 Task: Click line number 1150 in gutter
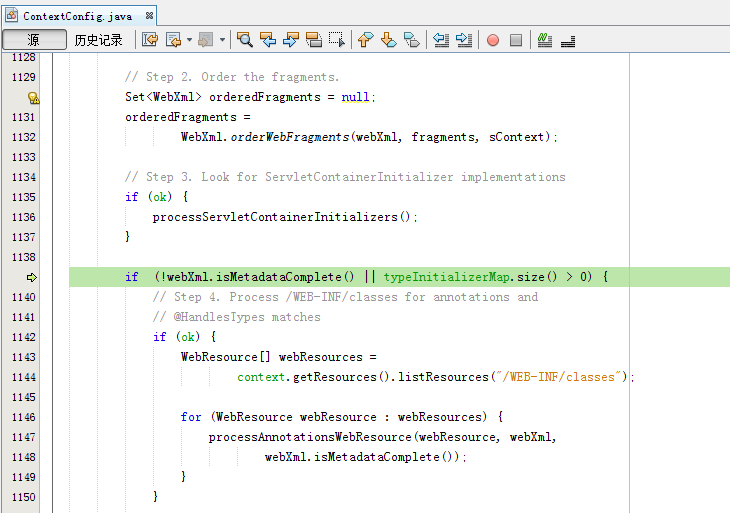(23, 497)
